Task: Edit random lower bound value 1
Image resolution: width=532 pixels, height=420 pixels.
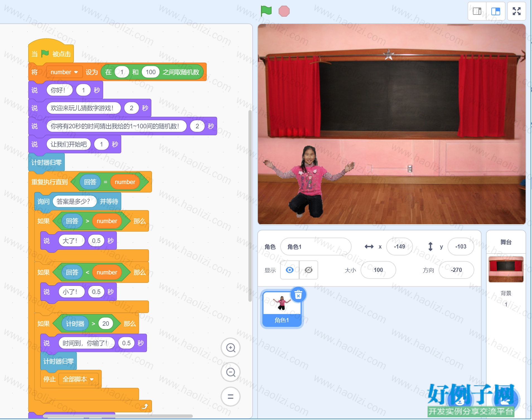Action: [122, 72]
